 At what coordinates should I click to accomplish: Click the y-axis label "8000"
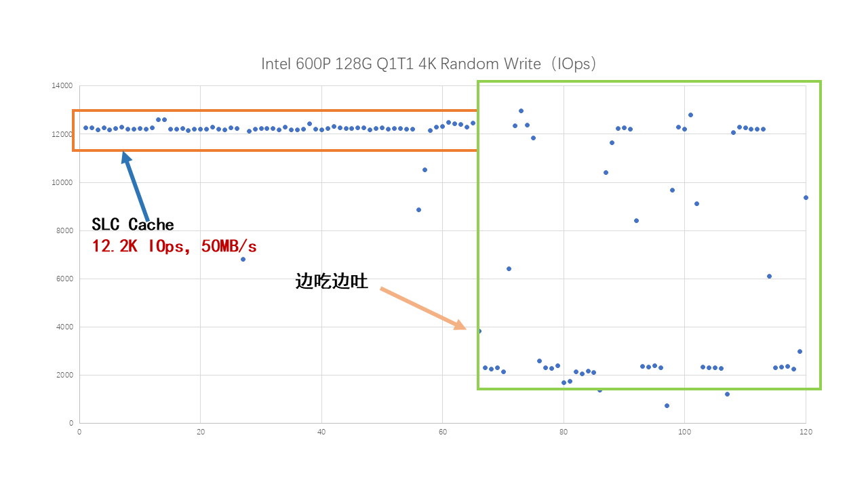[x=64, y=230]
